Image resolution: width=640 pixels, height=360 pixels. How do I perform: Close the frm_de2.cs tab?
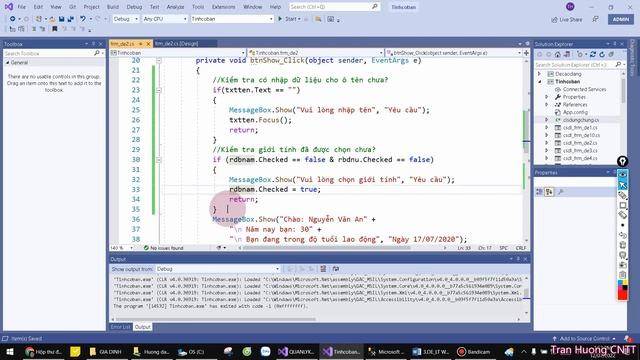[x=148, y=44]
